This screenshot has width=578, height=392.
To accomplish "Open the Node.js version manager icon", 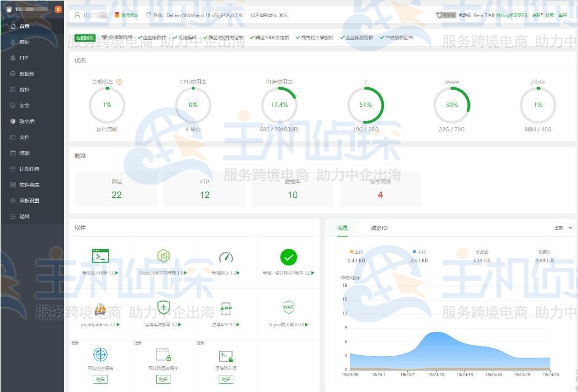I will 163,256.
